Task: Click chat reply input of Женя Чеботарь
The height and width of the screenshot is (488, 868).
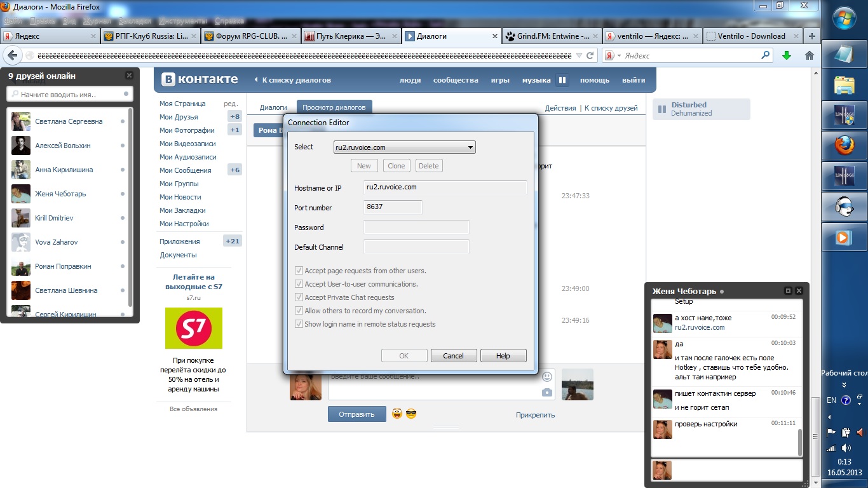Action: [737, 470]
